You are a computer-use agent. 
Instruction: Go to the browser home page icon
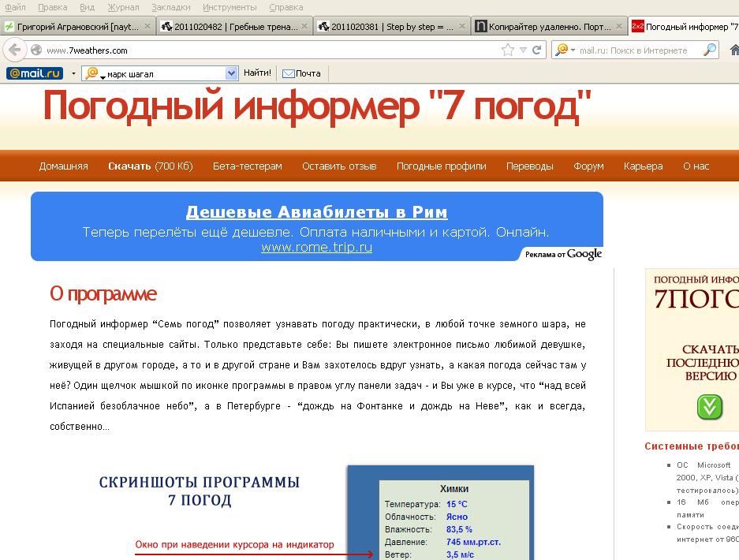734,50
